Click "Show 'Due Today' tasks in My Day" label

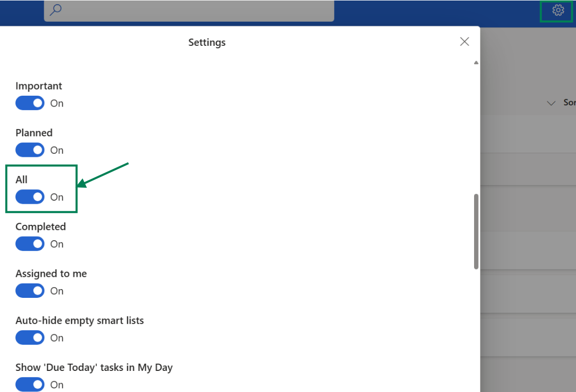coord(94,367)
